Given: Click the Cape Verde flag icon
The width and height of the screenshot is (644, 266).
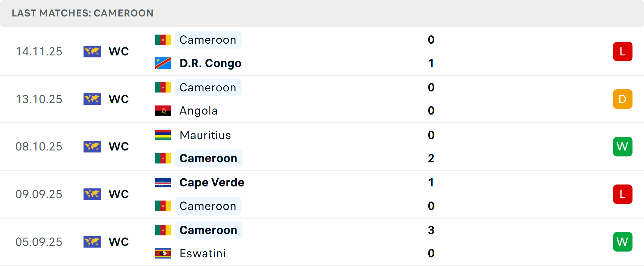Looking at the screenshot, I should tap(163, 182).
